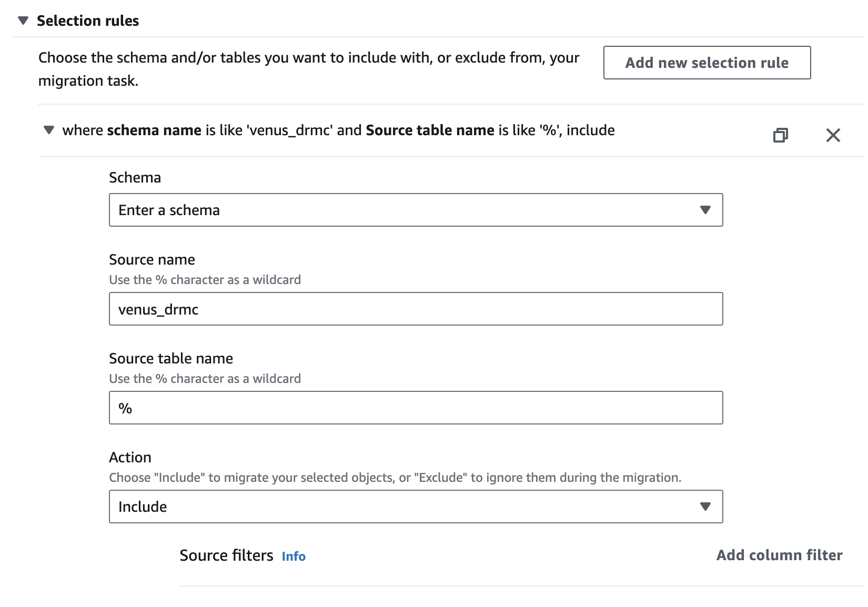Click the Action field label

coord(130,457)
